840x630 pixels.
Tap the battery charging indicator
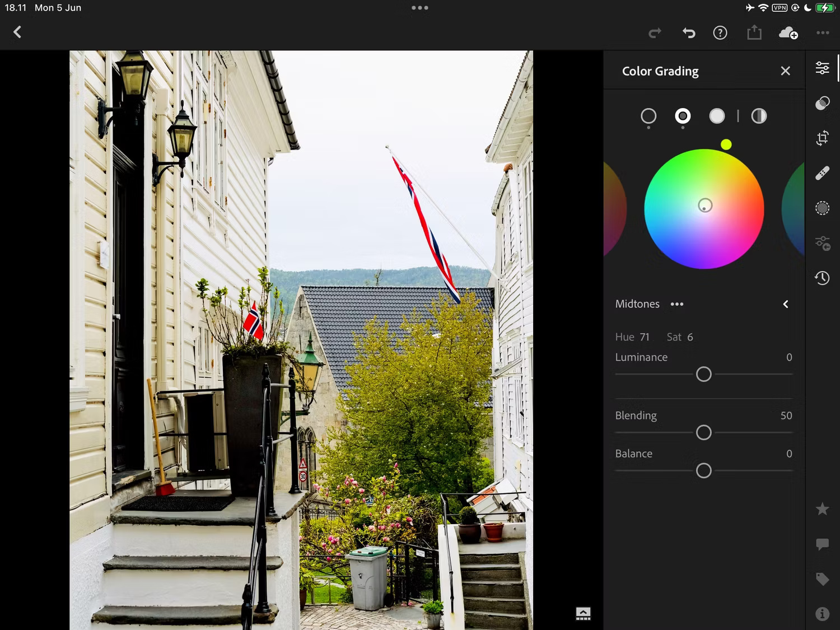click(825, 8)
